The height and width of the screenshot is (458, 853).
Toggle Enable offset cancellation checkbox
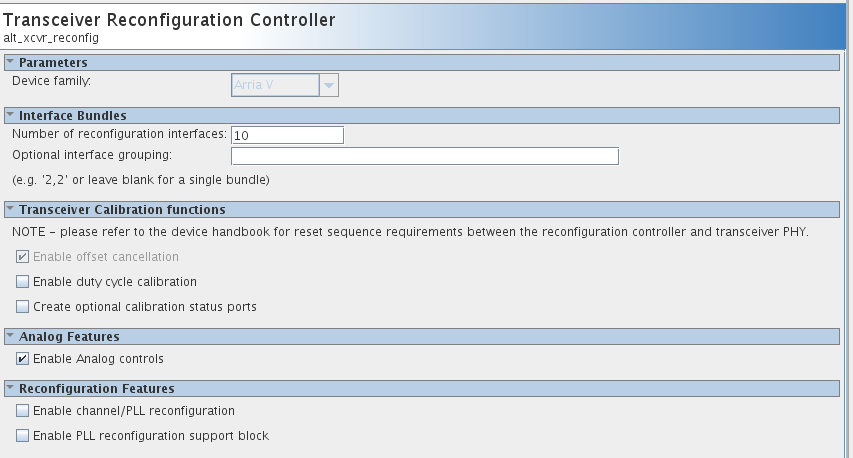(23, 257)
